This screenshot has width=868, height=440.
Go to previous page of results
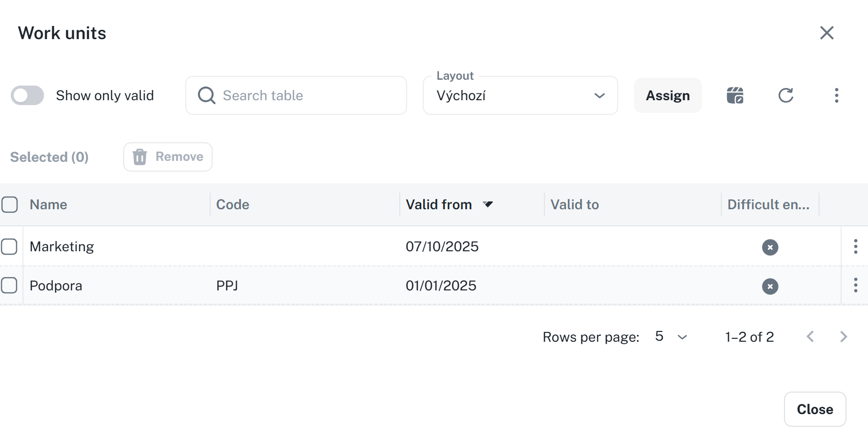810,337
